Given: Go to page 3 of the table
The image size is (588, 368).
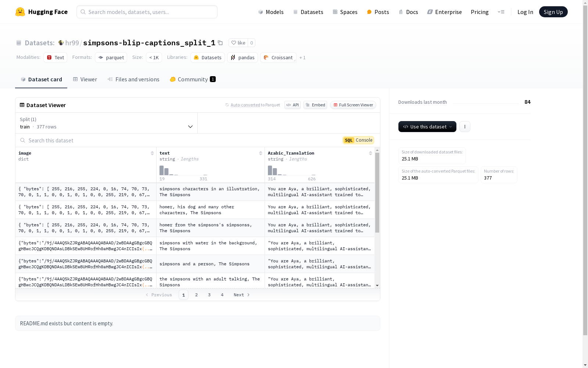Looking at the screenshot, I should click(x=209, y=295).
